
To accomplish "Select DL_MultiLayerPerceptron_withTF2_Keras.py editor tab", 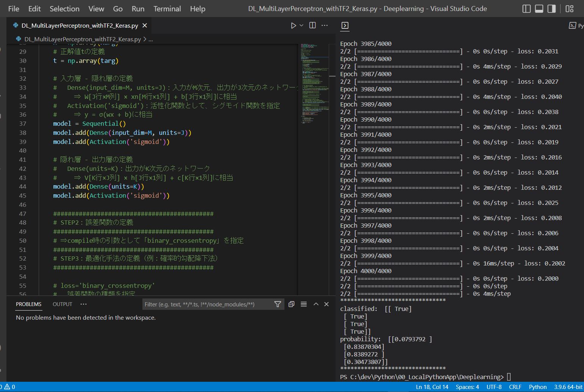I will pyautogui.click(x=80, y=25).
